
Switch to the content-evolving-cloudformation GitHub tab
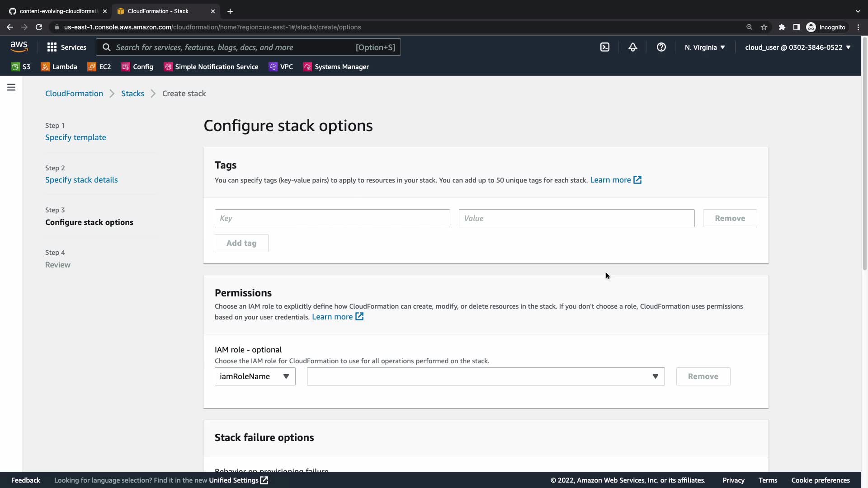(x=58, y=11)
